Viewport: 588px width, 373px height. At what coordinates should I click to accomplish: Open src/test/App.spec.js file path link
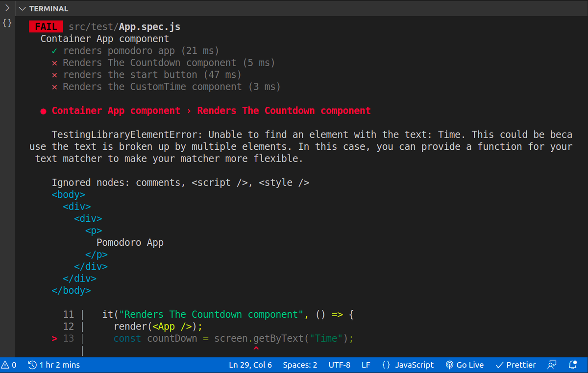pyautogui.click(x=124, y=27)
